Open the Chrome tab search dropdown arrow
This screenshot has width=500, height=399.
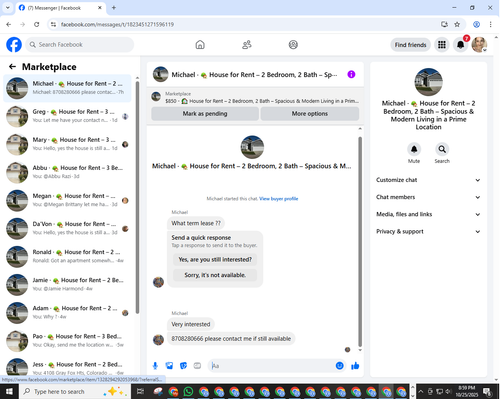8,8
